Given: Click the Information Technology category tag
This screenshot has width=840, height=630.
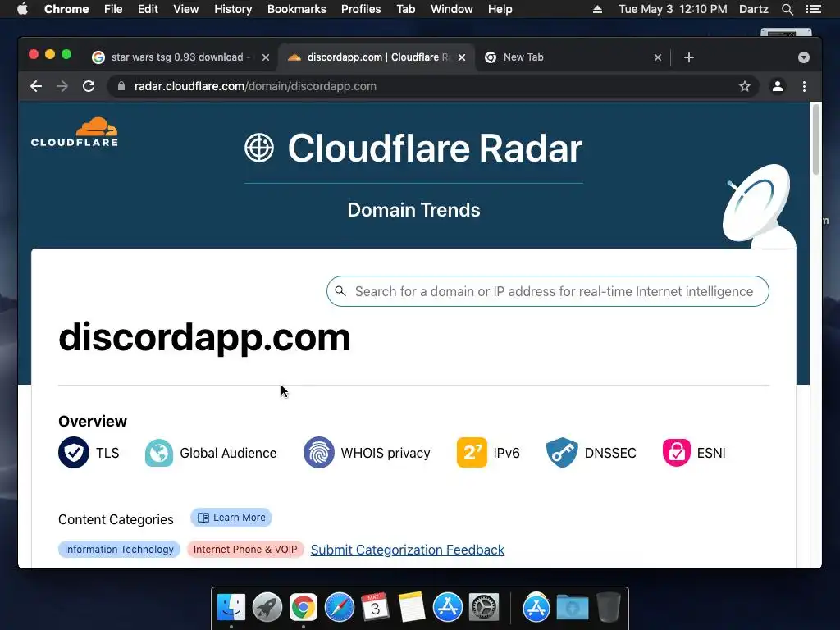Looking at the screenshot, I should point(119,549).
